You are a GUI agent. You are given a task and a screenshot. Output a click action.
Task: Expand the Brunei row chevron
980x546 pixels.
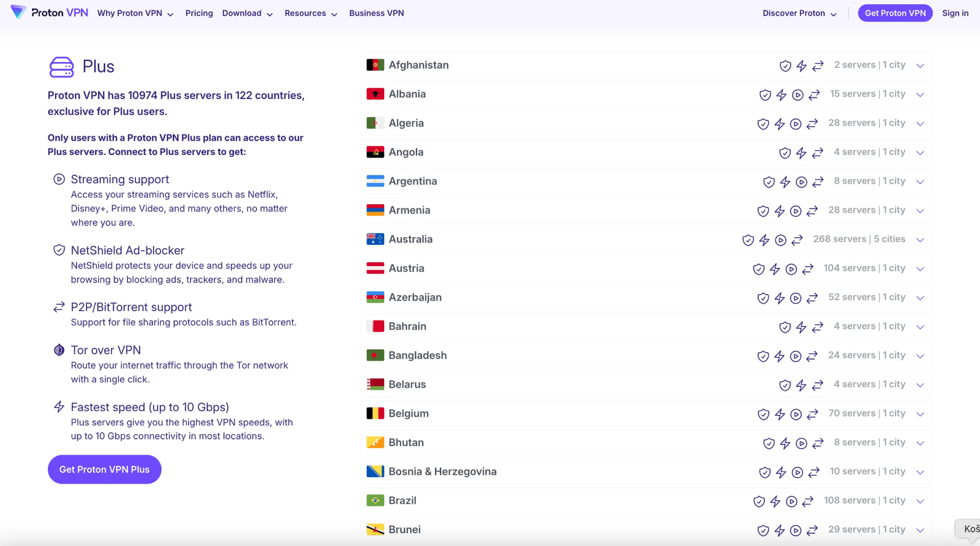click(x=920, y=531)
